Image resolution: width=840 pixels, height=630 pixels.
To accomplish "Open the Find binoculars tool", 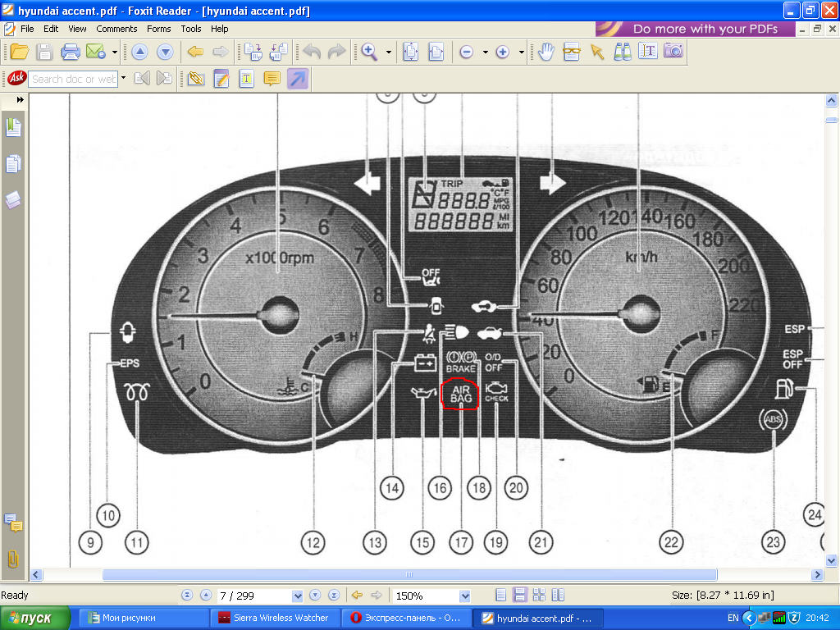I will point(623,52).
